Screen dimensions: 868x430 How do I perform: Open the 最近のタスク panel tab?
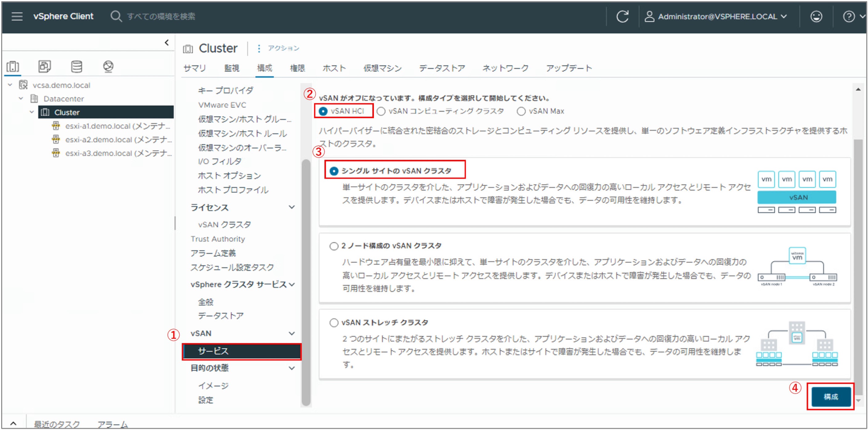[x=57, y=424]
